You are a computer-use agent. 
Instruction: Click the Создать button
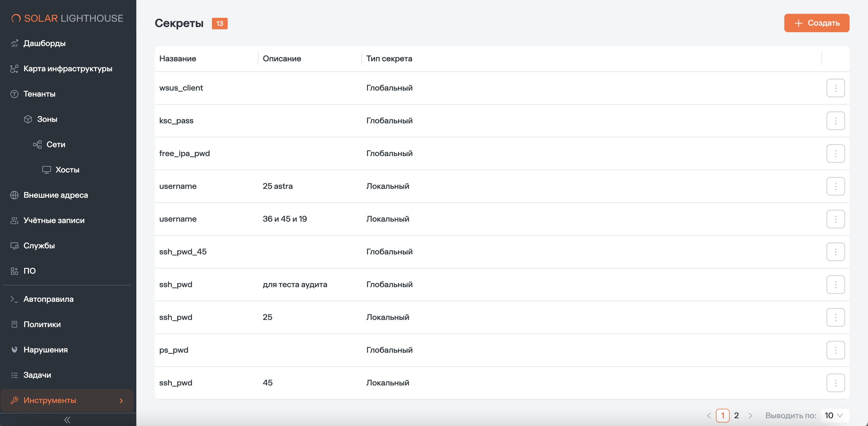coord(817,23)
